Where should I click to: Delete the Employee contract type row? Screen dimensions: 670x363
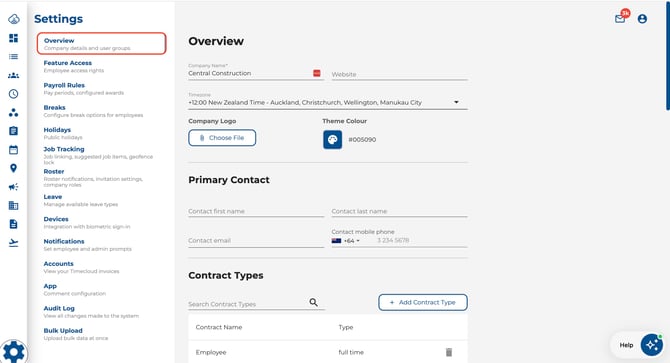point(449,352)
